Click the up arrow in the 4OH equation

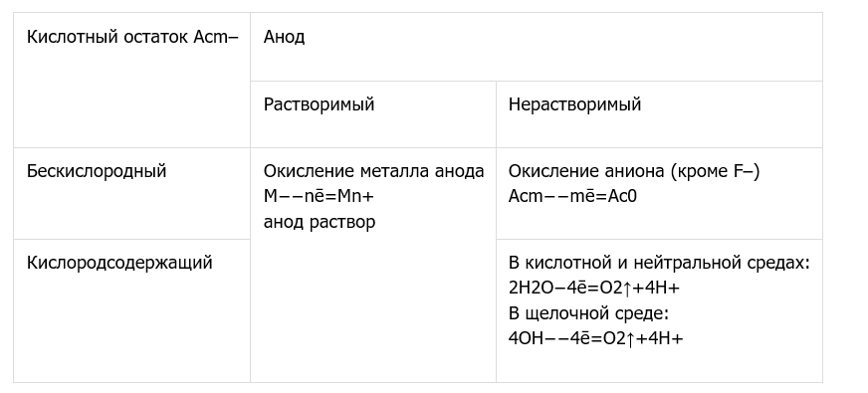[x=630, y=338]
